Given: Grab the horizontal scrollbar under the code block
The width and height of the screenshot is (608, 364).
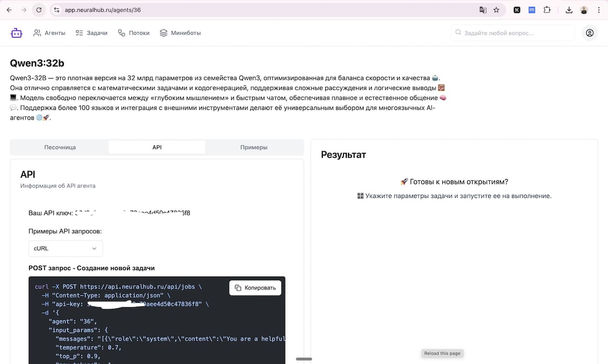Looking at the screenshot, I should (304, 359).
